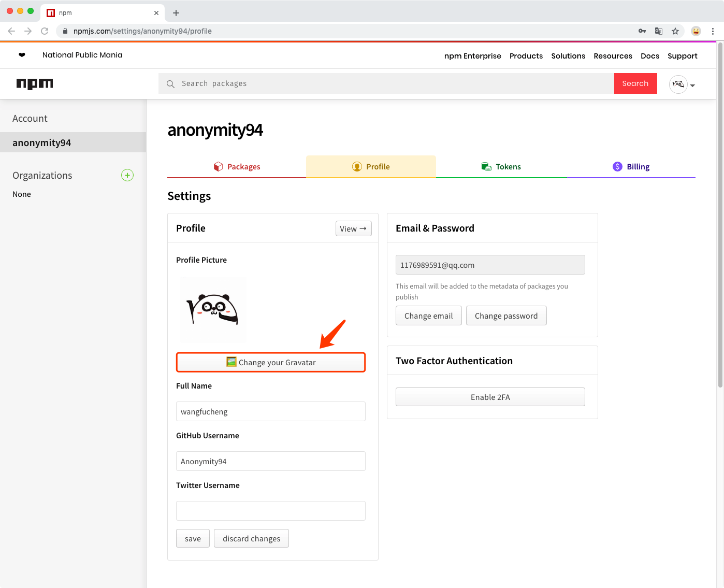
Task: Click the None organizations entry
Action: [22, 194]
